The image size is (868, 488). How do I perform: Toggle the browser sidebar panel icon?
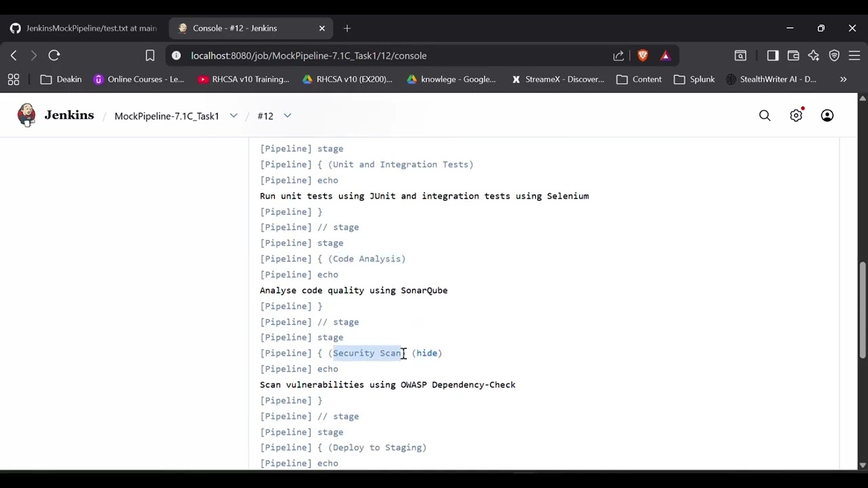772,56
